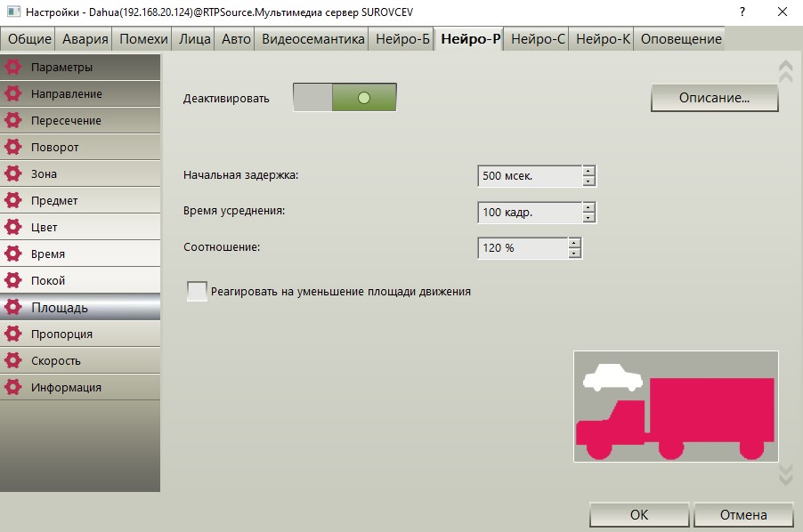Click the application icon in title bar
The image size is (803, 532).
[13, 12]
